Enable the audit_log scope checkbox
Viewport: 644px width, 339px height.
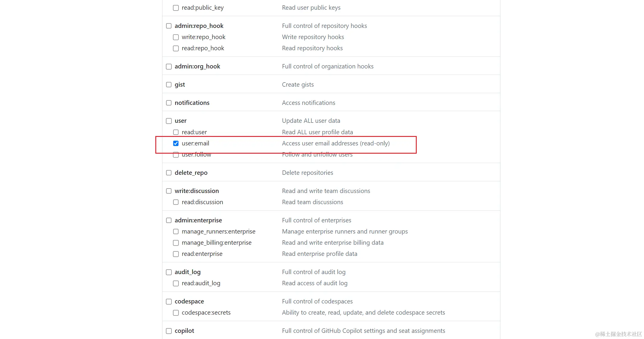(x=169, y=272)
